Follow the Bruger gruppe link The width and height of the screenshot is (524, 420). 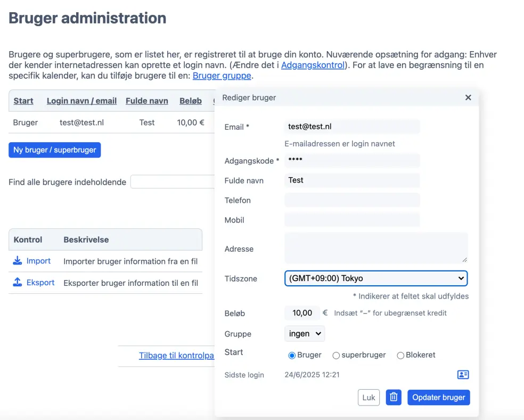coord(222,76)
